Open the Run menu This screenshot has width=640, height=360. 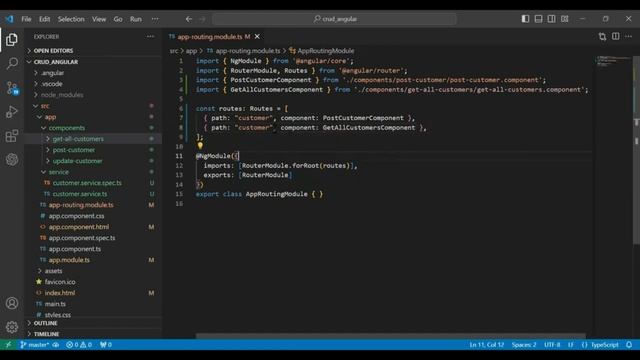[136, 19]
